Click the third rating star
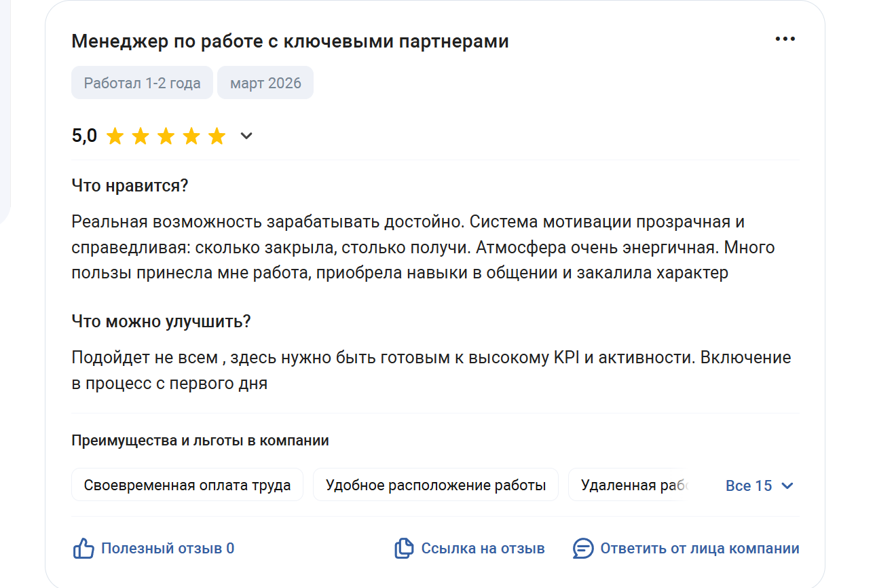Image resolution: width=894 pixels, height=588 pixels. [x=166, y=136]
